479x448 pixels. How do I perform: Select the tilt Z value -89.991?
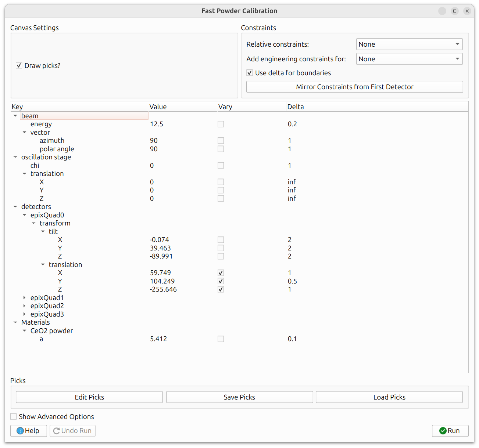(x=161, y=256)
